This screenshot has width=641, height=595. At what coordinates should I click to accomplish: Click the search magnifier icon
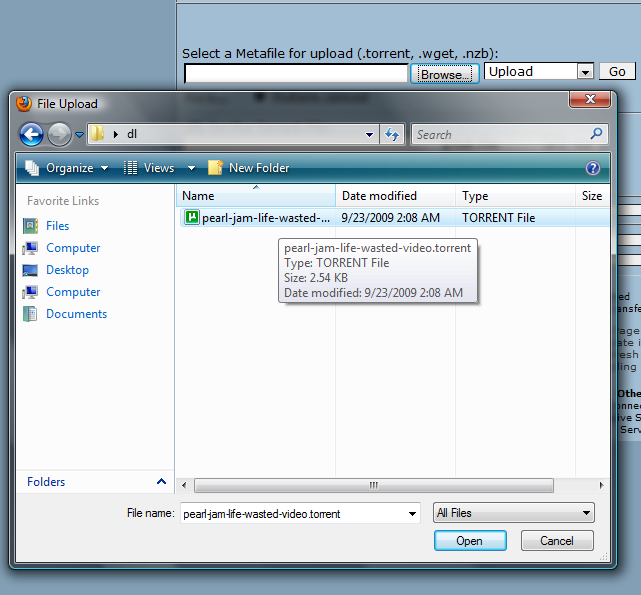[x=597, y=134]
